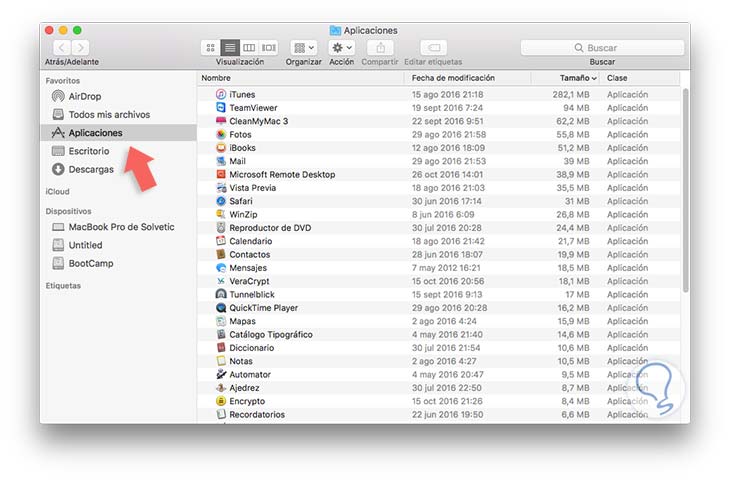Click the Dispositivos sidebar heading

68,211
